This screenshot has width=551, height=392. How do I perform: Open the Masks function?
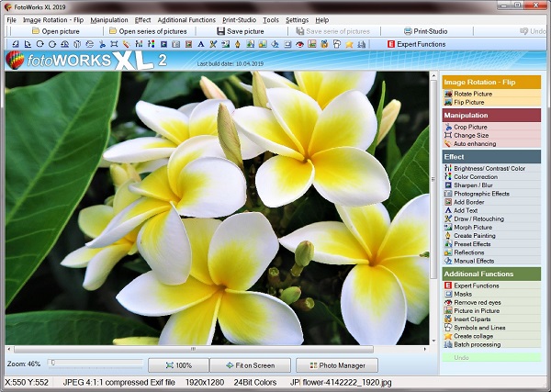click(x=464, y=294)
